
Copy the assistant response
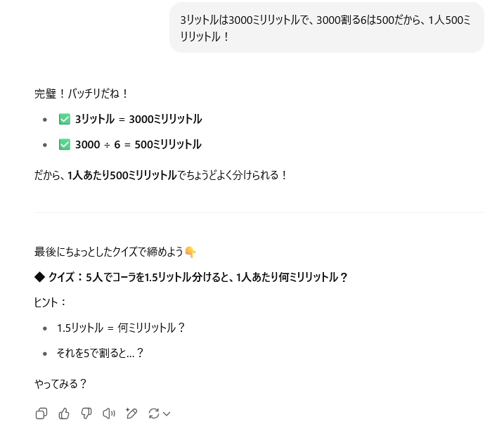tap(41, 413)
